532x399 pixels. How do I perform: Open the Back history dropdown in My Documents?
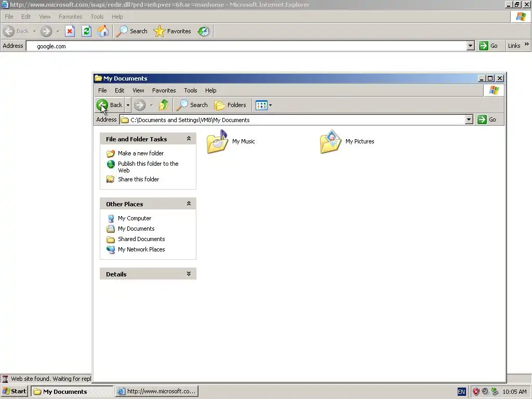(128, 105)
